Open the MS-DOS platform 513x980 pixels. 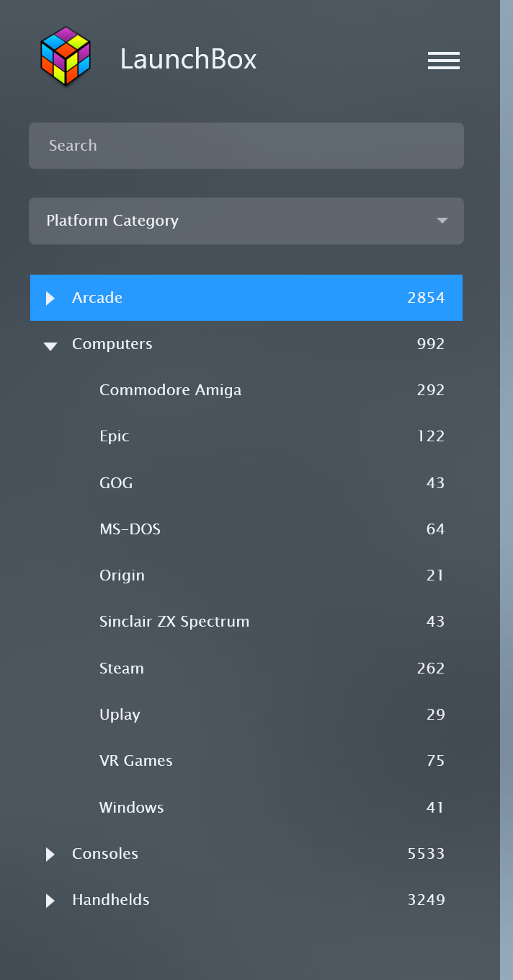(x=246, y=529)
